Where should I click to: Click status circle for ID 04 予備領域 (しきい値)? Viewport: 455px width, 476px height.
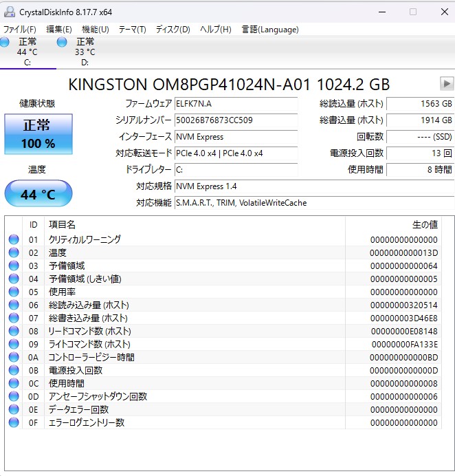pyautogui.click(x=14, y=279)
